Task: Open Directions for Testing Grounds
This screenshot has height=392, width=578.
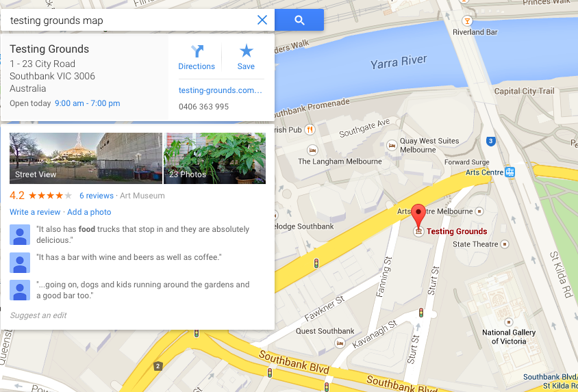Action: (197, 57)
